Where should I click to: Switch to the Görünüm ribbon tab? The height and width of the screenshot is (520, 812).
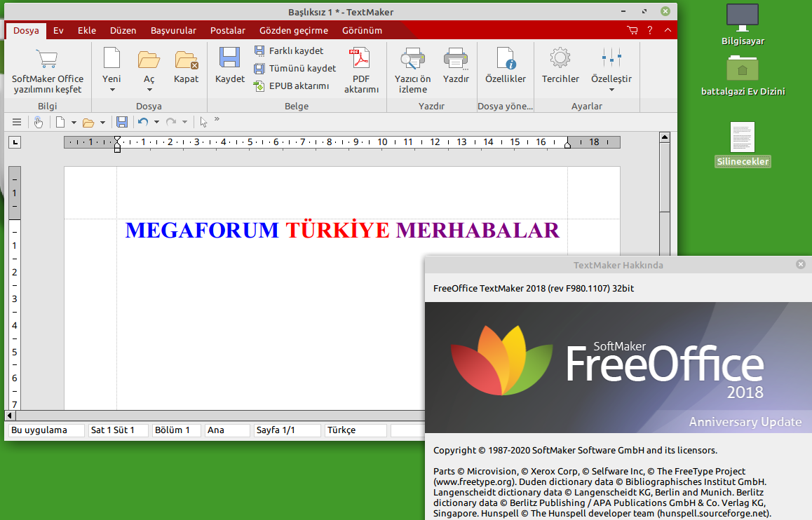[362, 31]
